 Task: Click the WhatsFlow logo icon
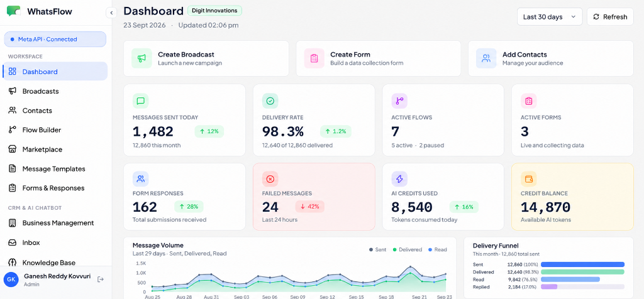[14, 11]
